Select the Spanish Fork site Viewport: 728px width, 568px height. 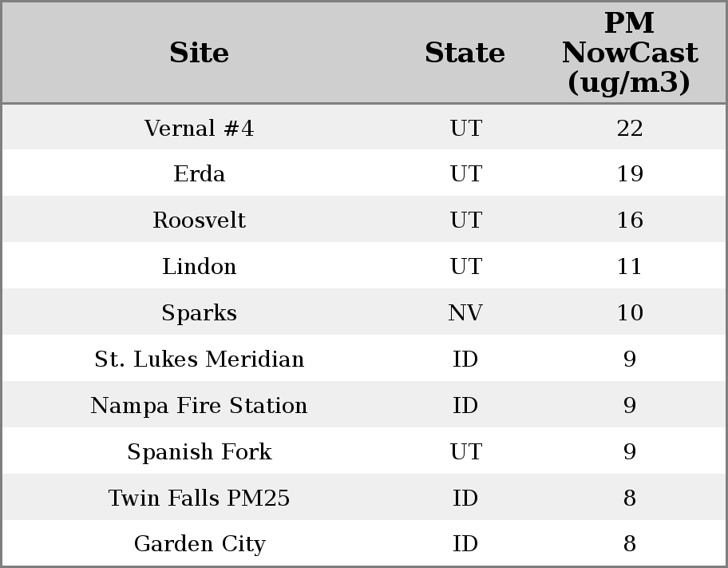point(199,452)
